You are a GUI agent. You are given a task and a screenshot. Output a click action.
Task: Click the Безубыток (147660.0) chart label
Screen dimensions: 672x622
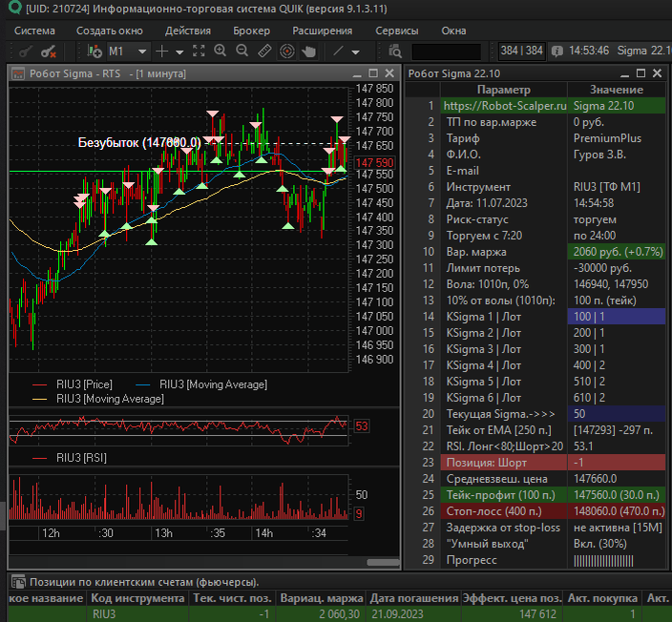pos(139,142)
